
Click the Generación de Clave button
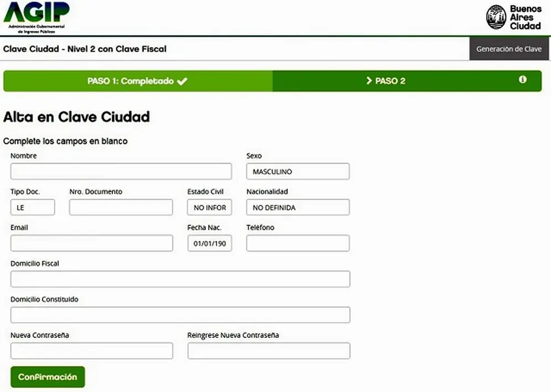509,49
